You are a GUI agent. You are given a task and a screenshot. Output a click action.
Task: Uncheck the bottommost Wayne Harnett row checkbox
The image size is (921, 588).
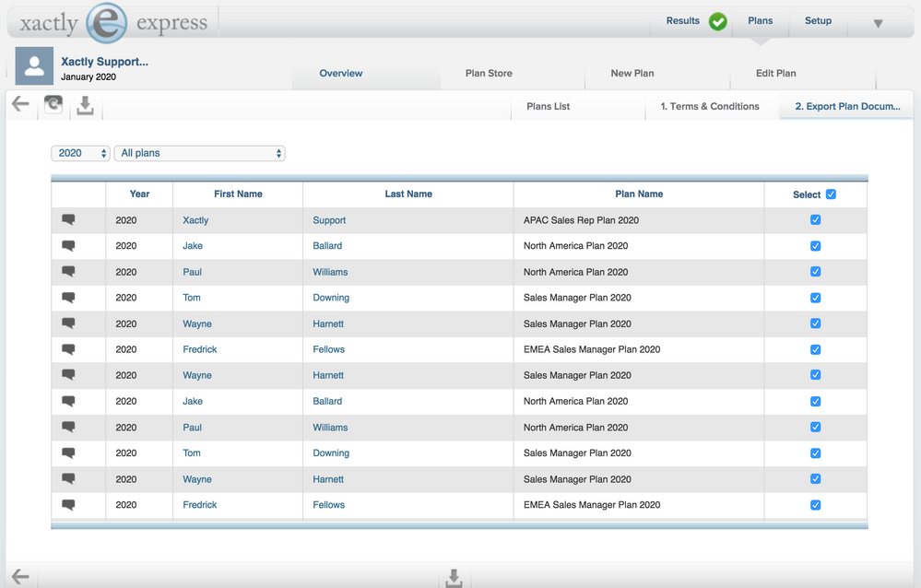pyautogui.click(x=815, y=478)
